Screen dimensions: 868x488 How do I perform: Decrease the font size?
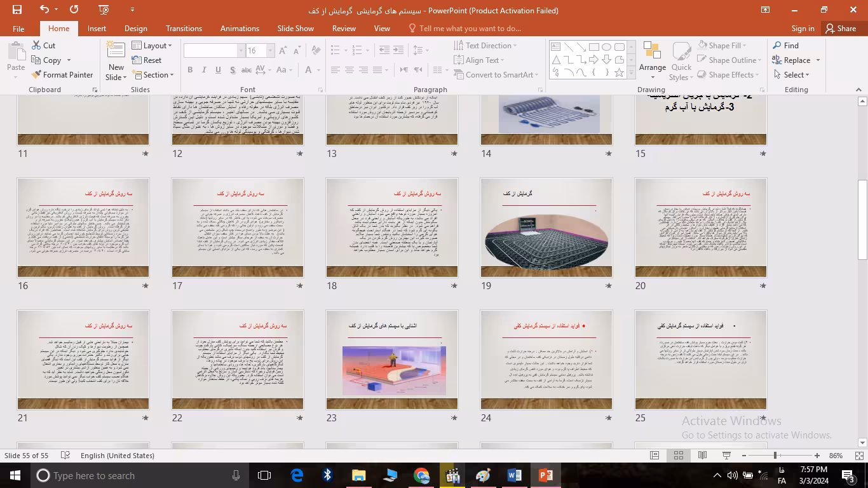297,51
